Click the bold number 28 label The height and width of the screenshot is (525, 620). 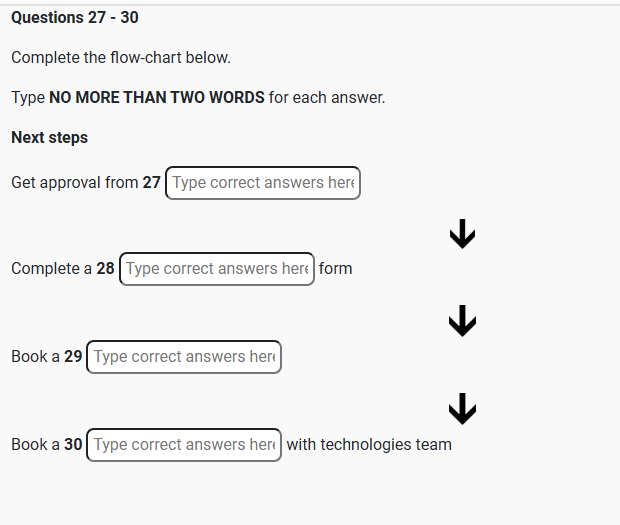point(106,269)
